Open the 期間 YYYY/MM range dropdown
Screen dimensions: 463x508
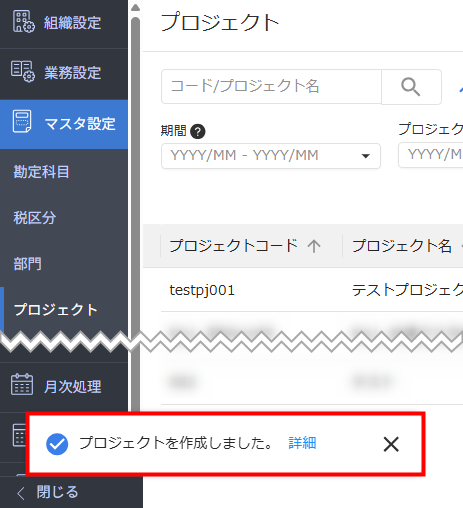[x=271, y=156]
